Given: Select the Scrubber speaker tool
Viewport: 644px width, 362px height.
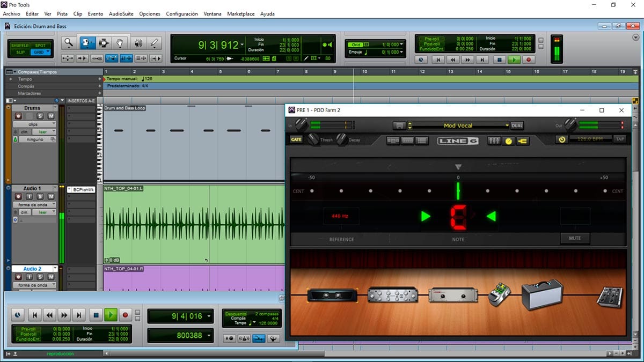Looking at the screenshot, I should pos(138,43).
